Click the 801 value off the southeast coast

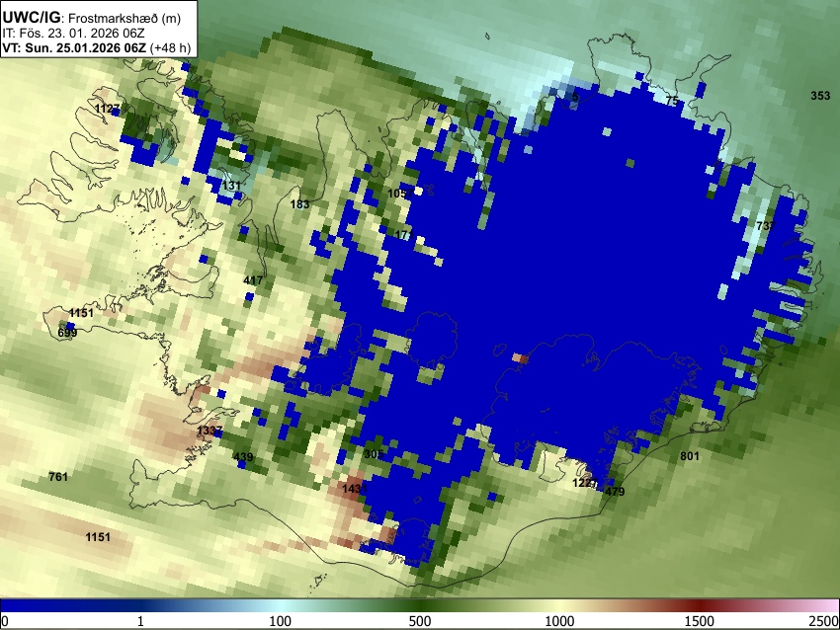click(x=690, y=456)
